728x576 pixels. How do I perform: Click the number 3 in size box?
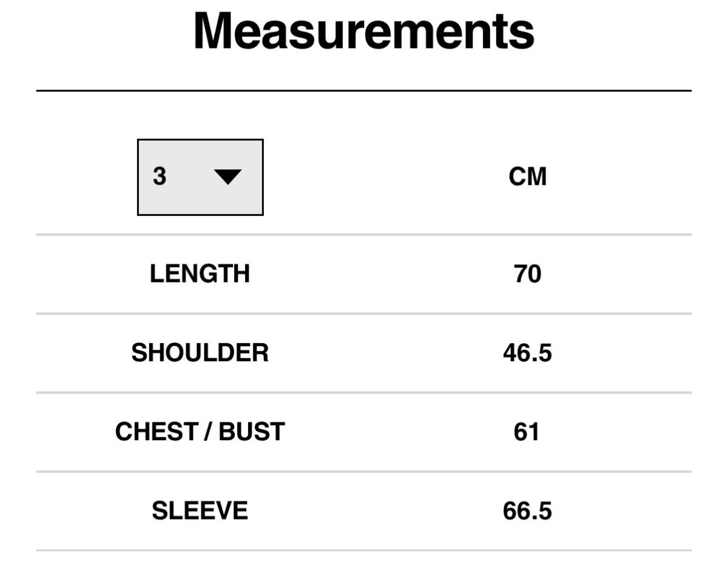coord(160,176)
